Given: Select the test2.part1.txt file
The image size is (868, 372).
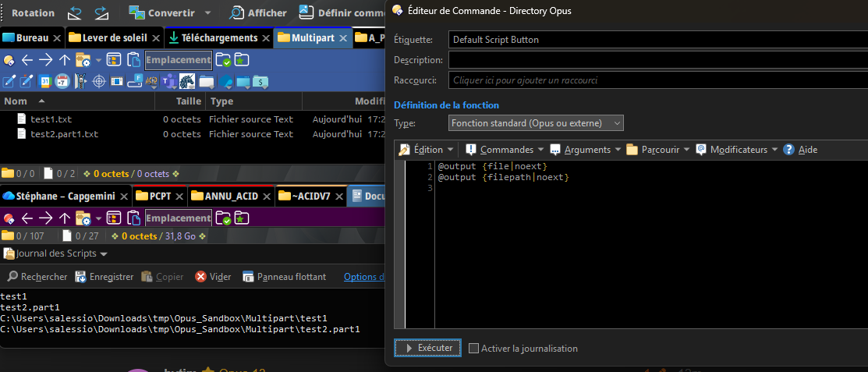Looking at the screenshot, I should pyautogui.click(x=64, y=134).
